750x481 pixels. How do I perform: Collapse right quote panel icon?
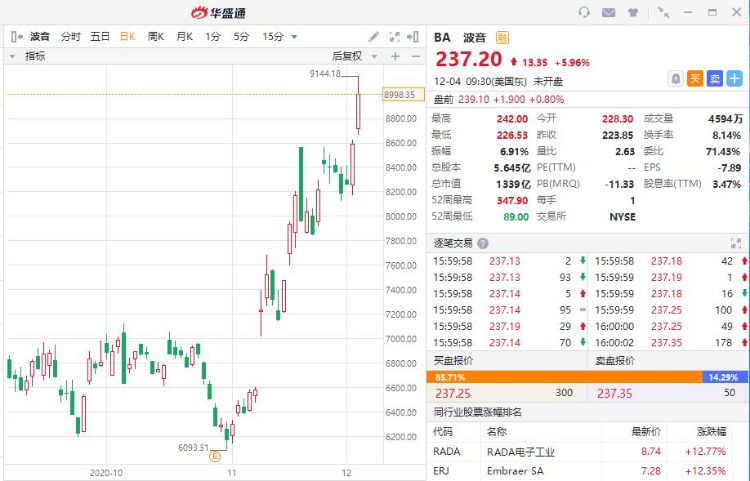coord(413,36)
